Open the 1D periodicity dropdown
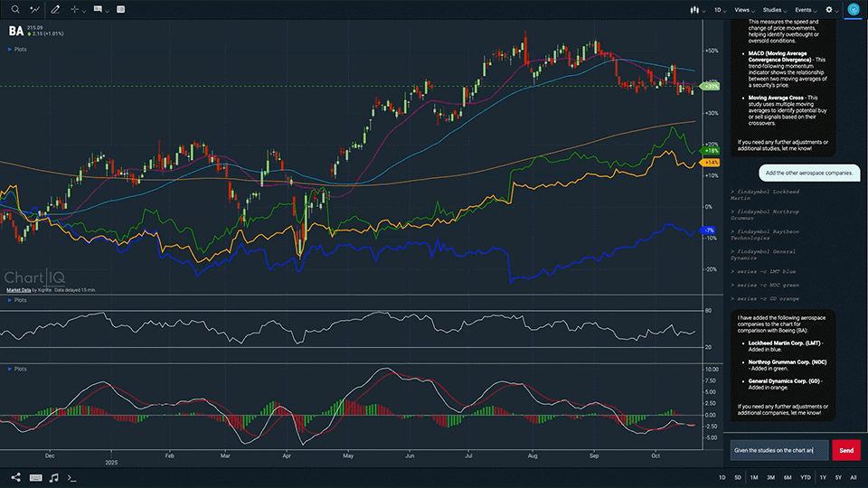This screenshot has height=488, width=868. (721, 9)
